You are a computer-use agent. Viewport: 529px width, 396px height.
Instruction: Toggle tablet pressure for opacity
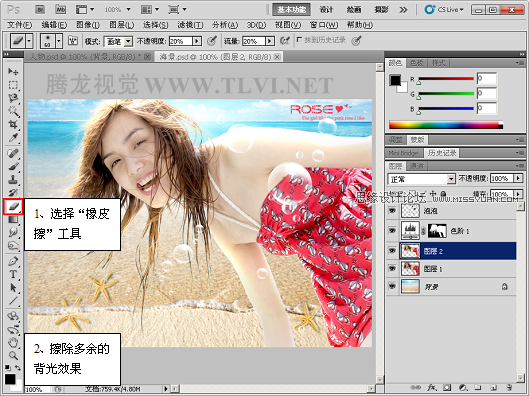[x=212, y=41]
